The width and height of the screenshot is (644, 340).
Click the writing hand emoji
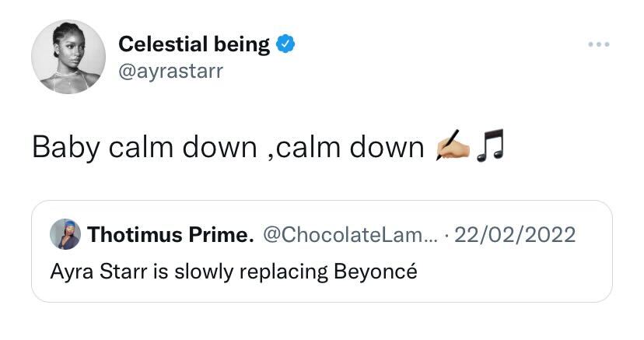(x=454, y=145)
